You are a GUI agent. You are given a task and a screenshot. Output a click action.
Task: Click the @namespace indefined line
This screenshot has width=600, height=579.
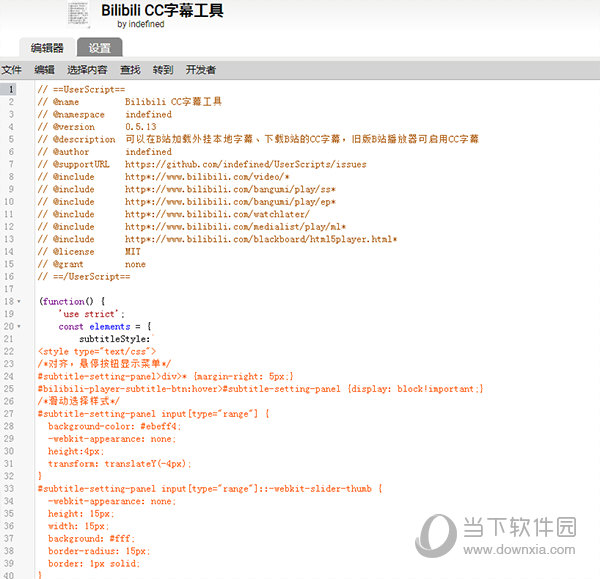(105, 114)
